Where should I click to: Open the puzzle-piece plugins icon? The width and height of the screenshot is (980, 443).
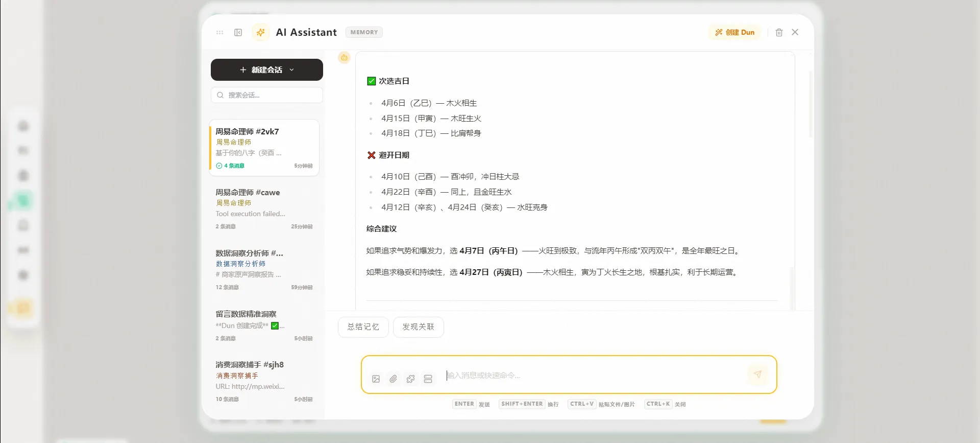point(410,379)
